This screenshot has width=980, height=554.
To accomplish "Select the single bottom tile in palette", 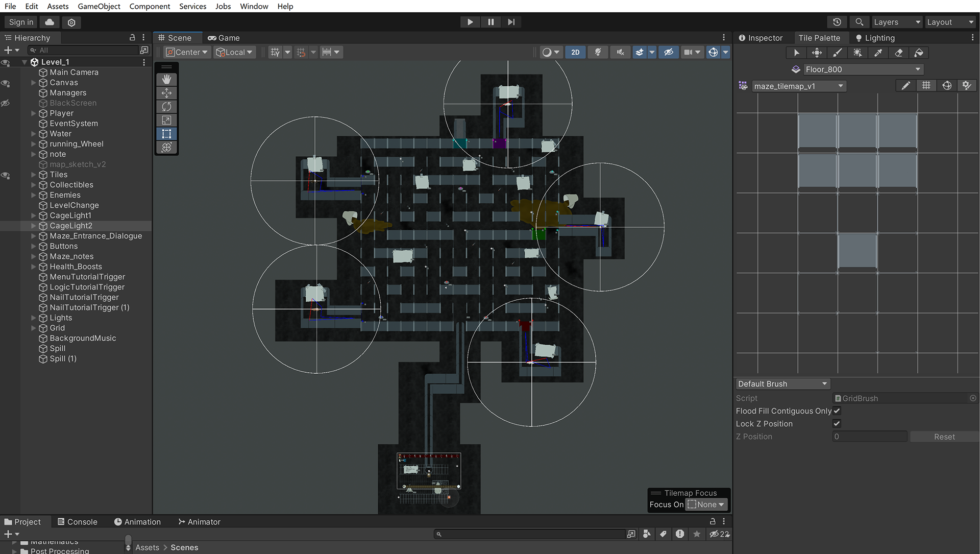I will (x=857, y=250).
